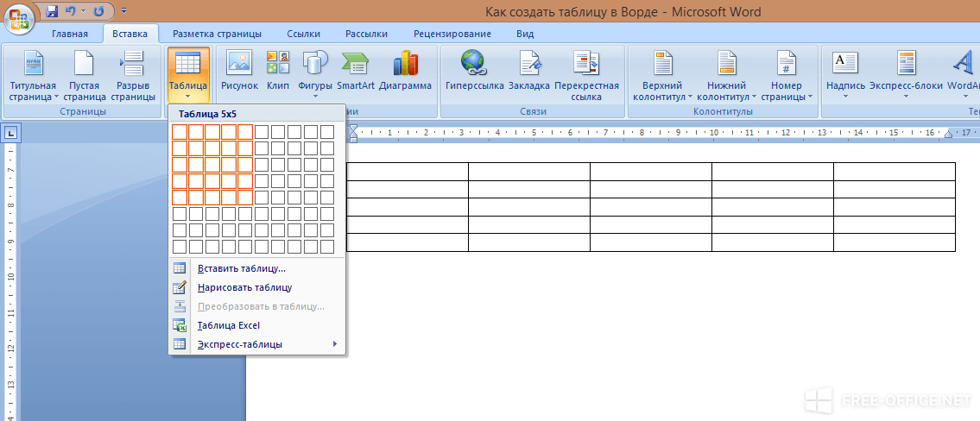The image size is (980, 421).
Task: Select the Вставка ribbon tab
Action: 130,34
